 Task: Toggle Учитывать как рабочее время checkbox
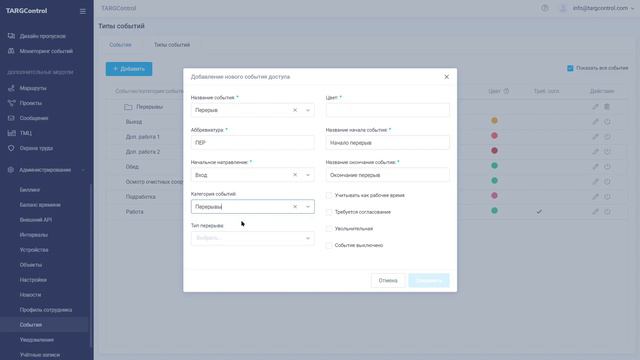pos(329,196)
